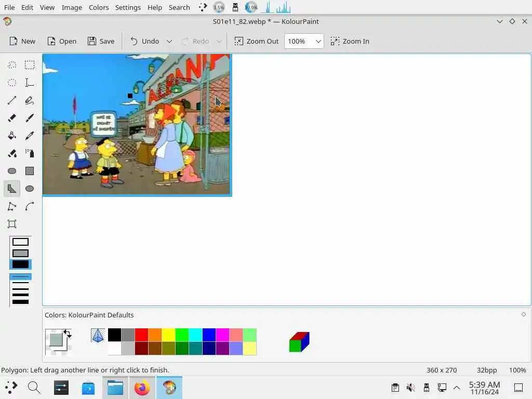The height and width of the screenshot is (399, 532).
Task: Pick the cyan color swatch
Action: [x=195, y=335]
